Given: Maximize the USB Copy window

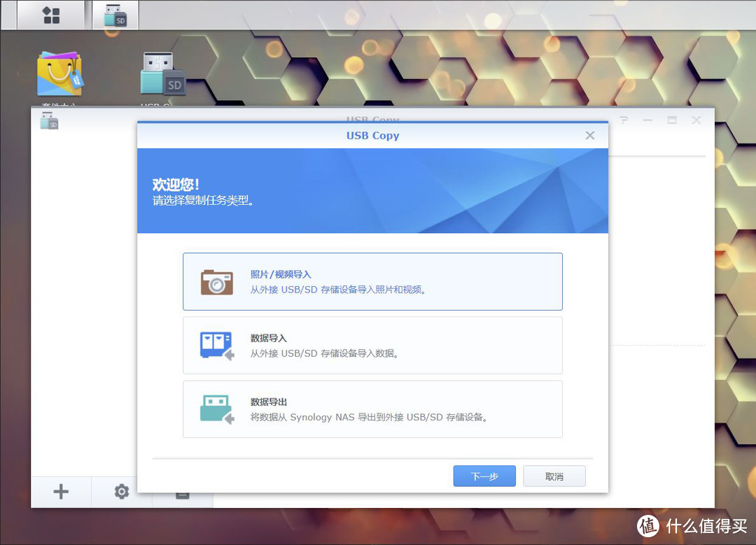Looking at the screenshot, I should (671, 120).
